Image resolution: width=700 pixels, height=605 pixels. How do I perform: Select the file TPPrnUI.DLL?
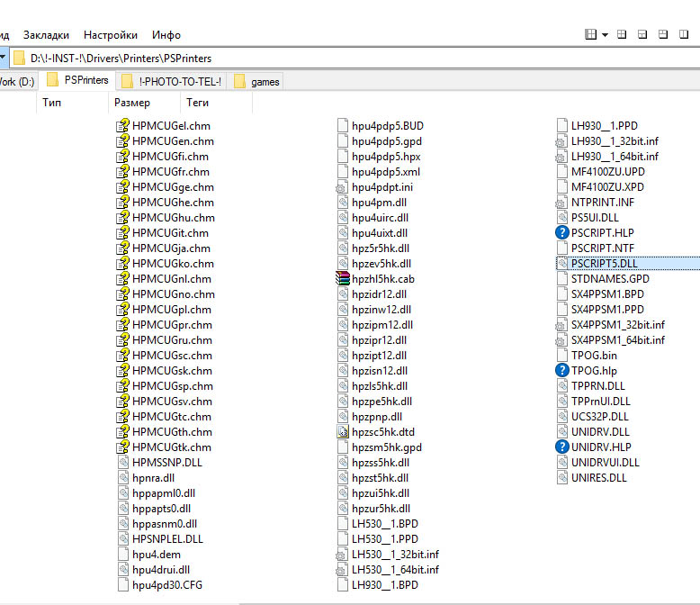601,402
